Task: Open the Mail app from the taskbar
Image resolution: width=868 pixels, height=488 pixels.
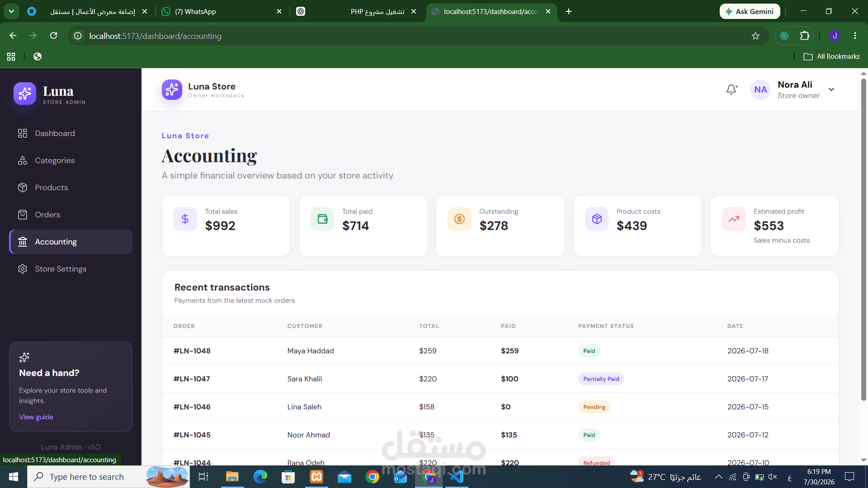Action: [344, 477]
